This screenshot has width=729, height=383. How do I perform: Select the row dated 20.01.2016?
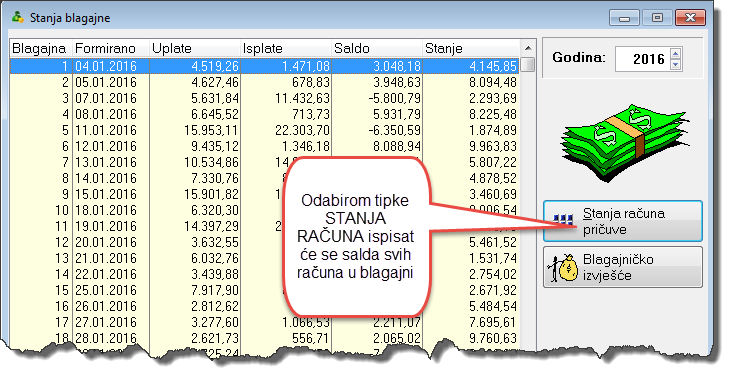[265, 242]
